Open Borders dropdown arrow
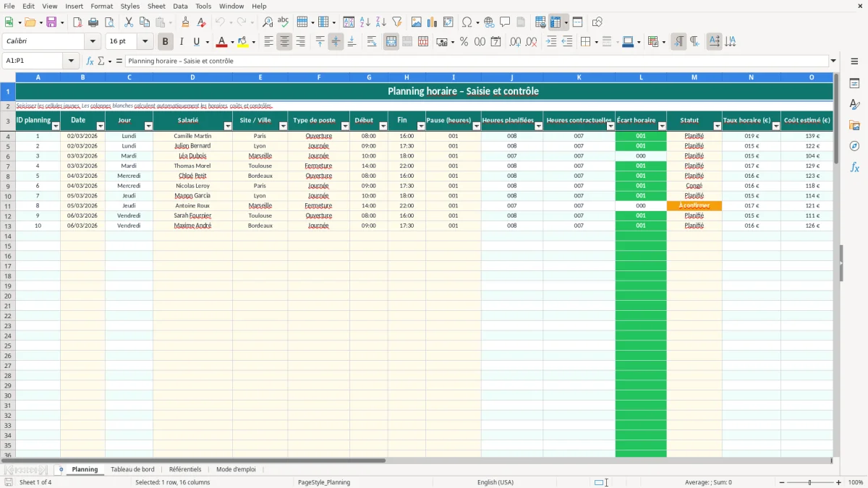 pos(596,42)
